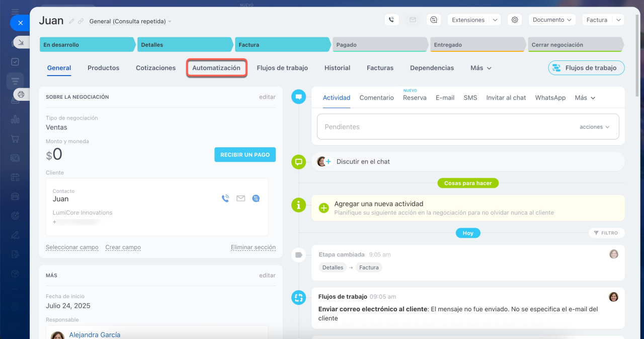Select the Reserva timeline tab
644x339 pixels.
point(415,98)
